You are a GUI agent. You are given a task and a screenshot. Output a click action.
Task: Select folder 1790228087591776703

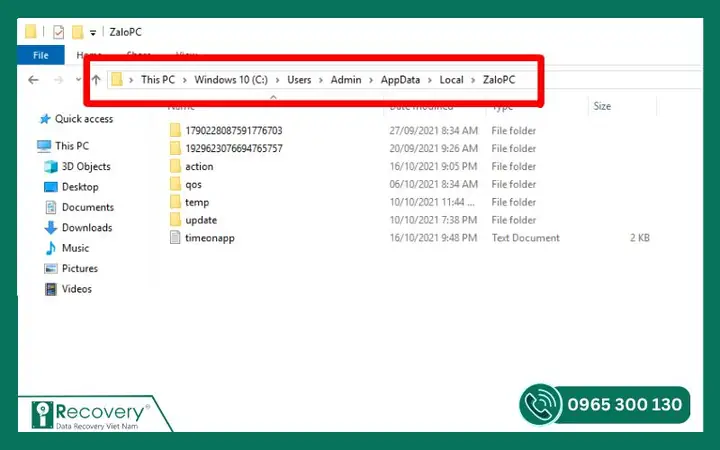234,130
